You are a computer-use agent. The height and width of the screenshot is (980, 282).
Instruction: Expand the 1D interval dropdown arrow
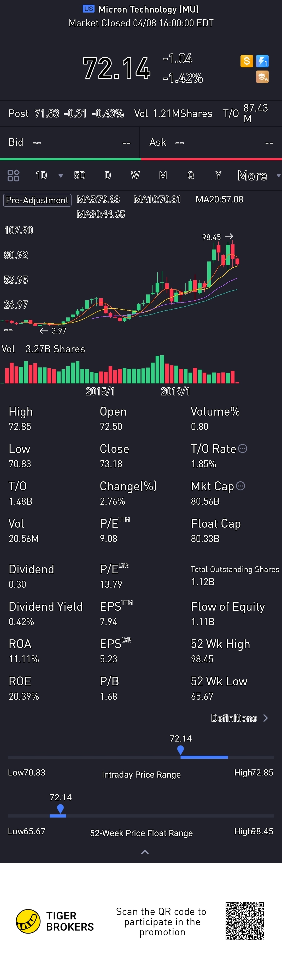coord(61,176)
